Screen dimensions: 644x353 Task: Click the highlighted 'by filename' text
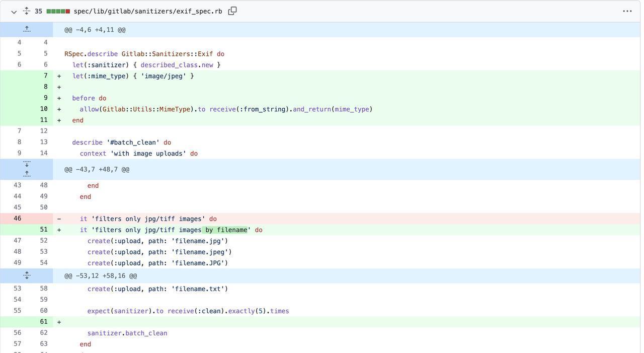coord(226,230)
